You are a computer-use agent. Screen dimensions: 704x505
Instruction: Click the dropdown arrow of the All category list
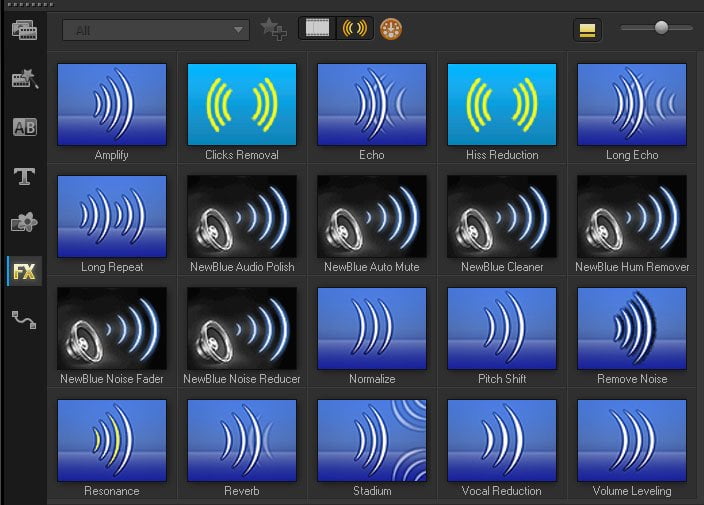(238, 30)
